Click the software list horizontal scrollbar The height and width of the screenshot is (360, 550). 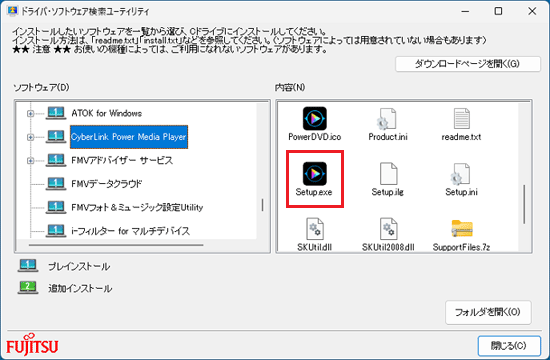116,245
